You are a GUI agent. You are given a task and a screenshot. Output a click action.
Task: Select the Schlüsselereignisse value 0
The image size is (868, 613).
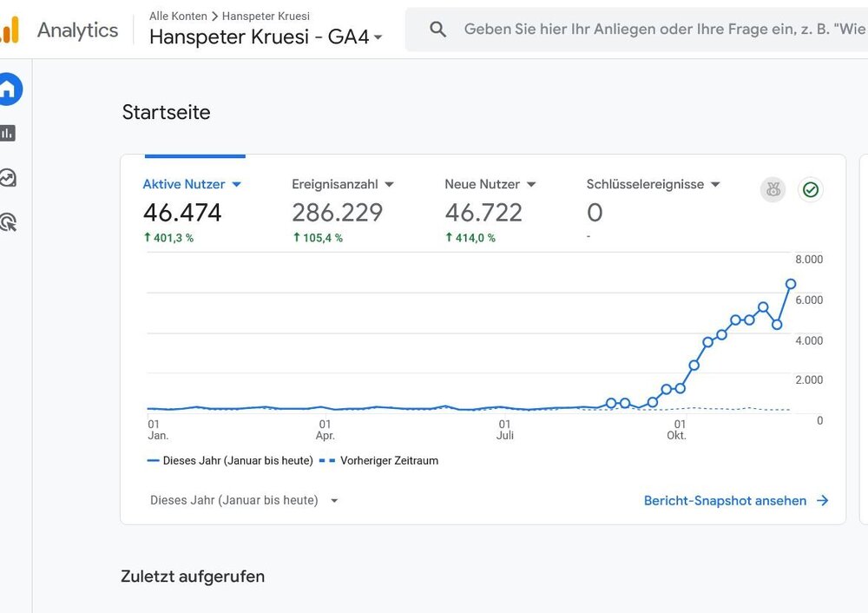click(x=595, y=213)
